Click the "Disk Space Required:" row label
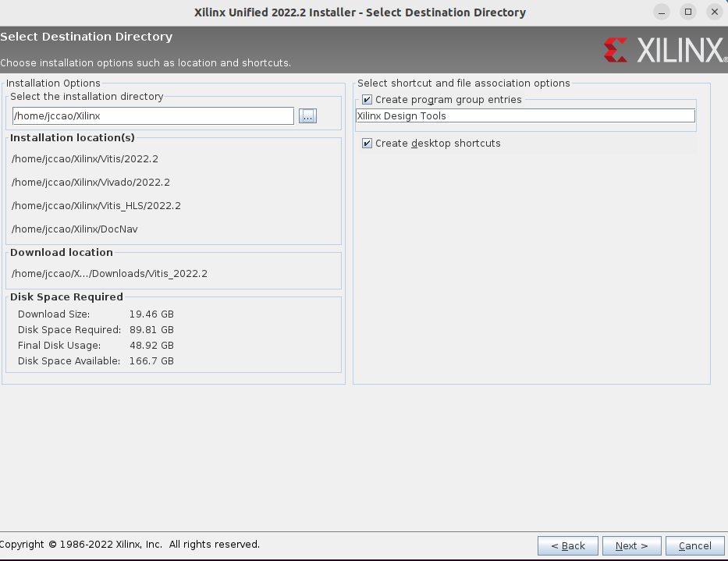The width and height of the screenshot is (728, 561). coord(69,330)
